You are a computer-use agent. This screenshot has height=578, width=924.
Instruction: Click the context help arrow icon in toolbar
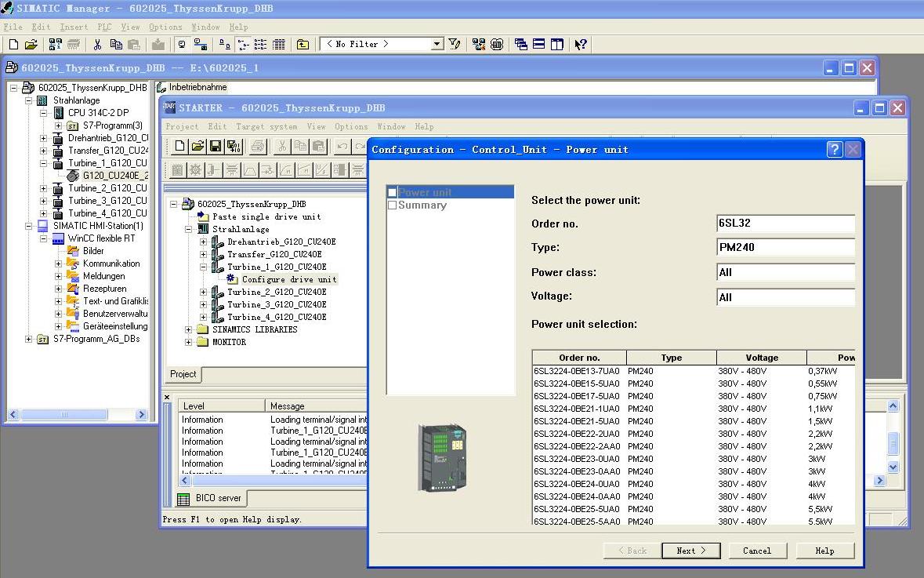click(x=580, y=45)
